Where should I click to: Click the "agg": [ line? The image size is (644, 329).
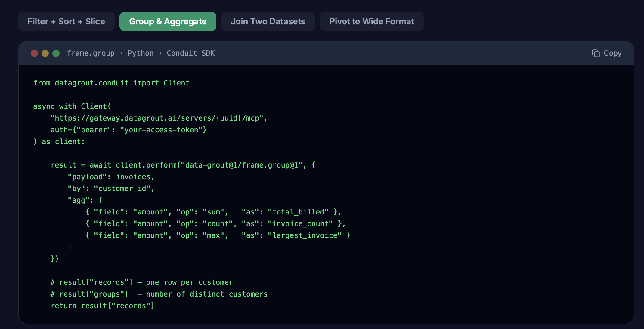click(x=85, y=200)
